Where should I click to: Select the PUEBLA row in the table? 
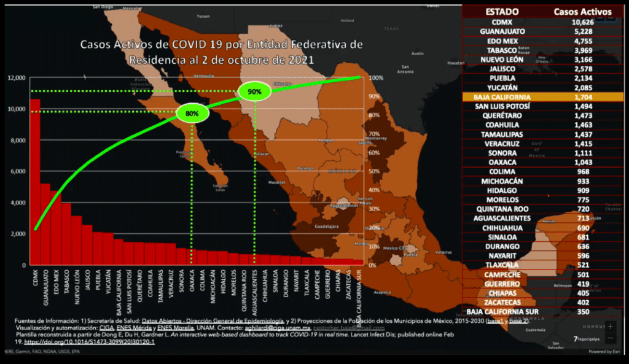point(543,78)
